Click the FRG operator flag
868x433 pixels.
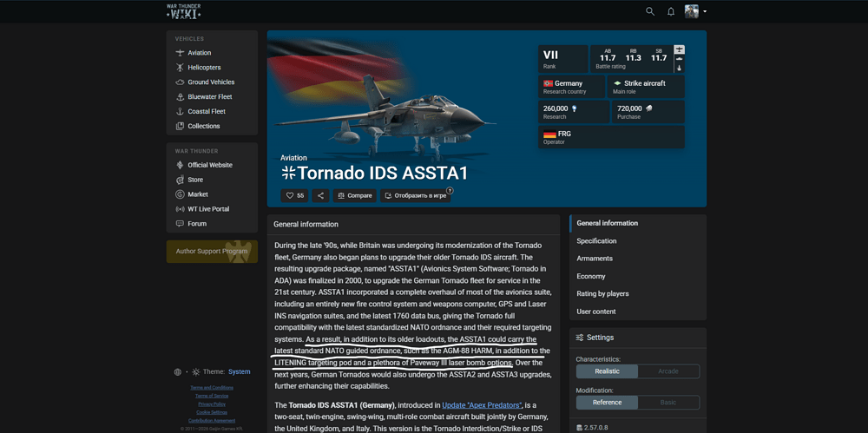point(549,134)
